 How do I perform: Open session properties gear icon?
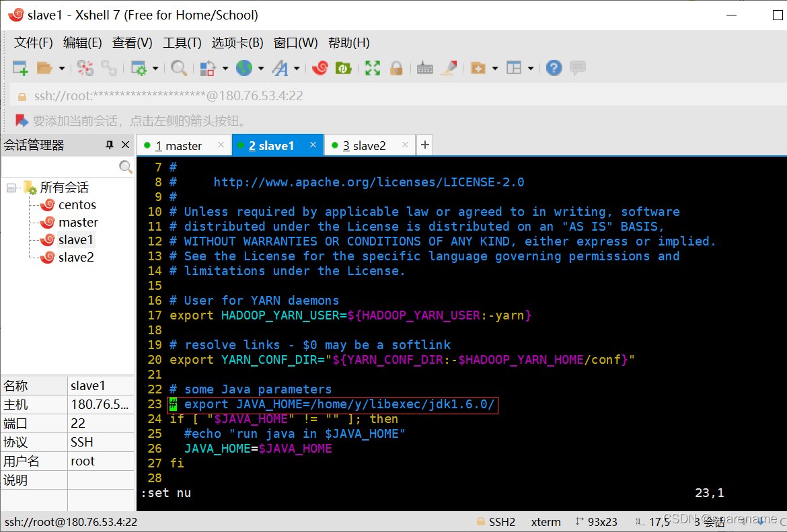[x=138, y=68]
